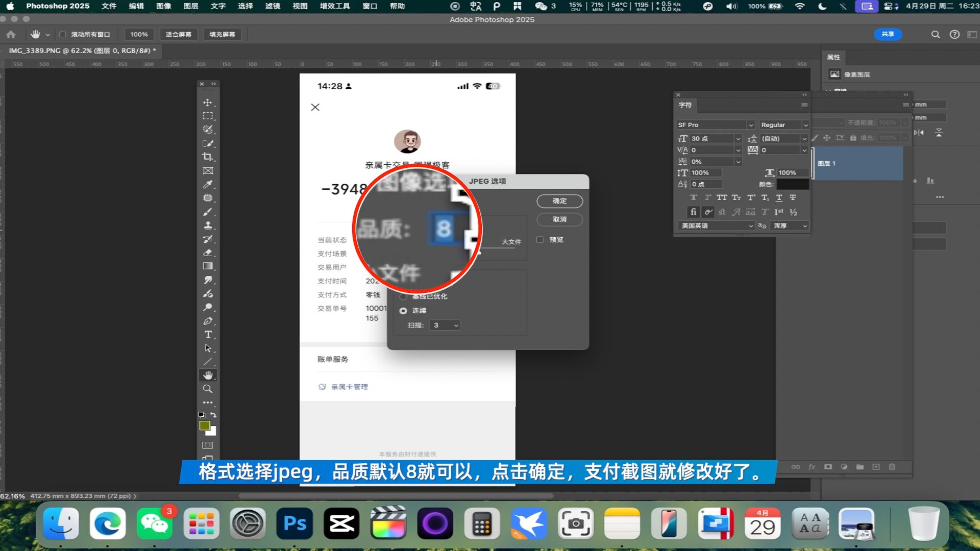Switch to the 字符 panel tab
Viewport: 980px width, 551px height.
click(685, 105)
